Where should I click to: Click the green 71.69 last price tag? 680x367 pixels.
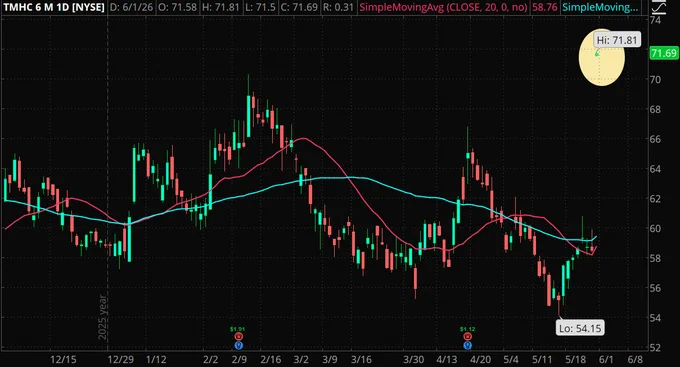click(664, 53)
